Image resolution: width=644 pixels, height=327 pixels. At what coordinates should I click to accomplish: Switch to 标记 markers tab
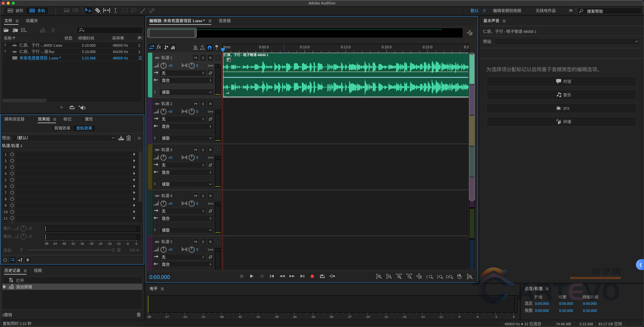coord(67,119)
